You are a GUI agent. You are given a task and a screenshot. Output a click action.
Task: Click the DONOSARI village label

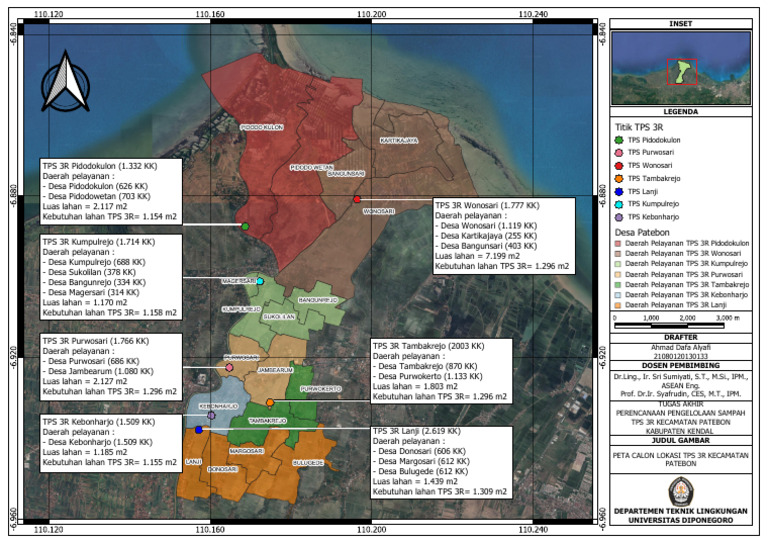223,469
